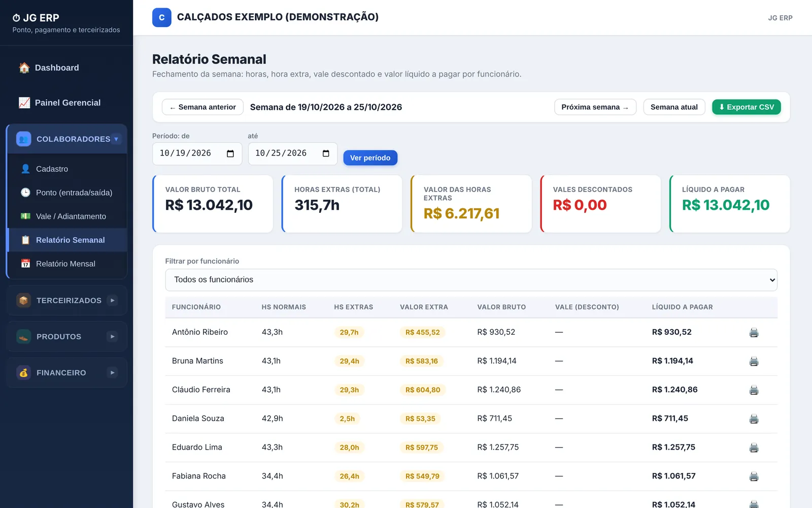Viewport: 812px width, 508px height.
Task: Click printer icon for Fabiana Rocha
Action: pyautogui.click(x=754, y=477)
